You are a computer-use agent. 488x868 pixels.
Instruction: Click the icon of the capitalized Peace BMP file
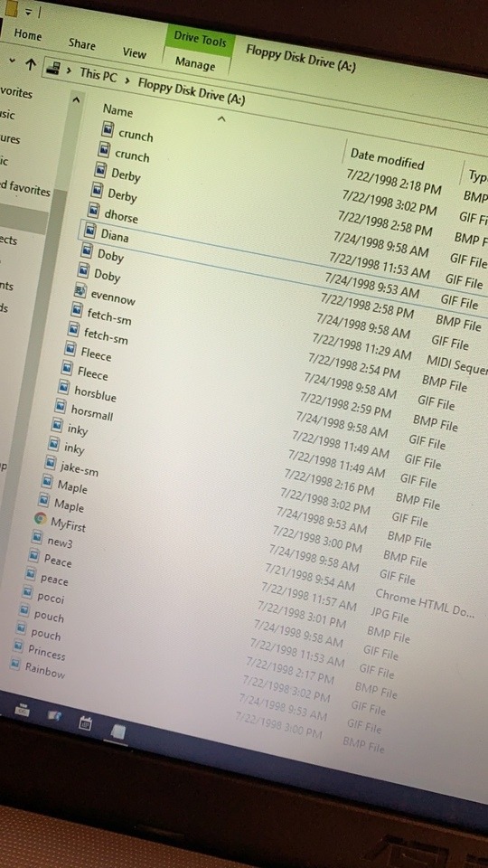pyautogui.click(x=34, y=555)
